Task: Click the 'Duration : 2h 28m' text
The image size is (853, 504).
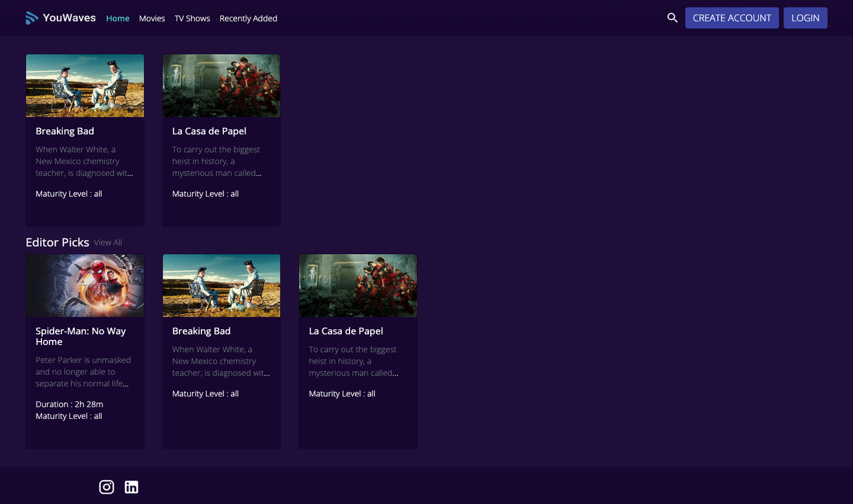Action: (69, 404)
